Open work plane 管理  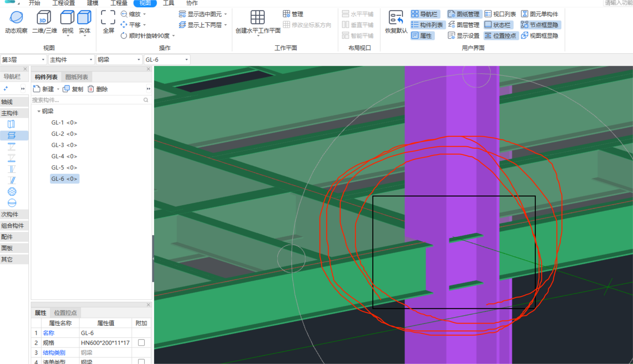click(x=293, y=14)
